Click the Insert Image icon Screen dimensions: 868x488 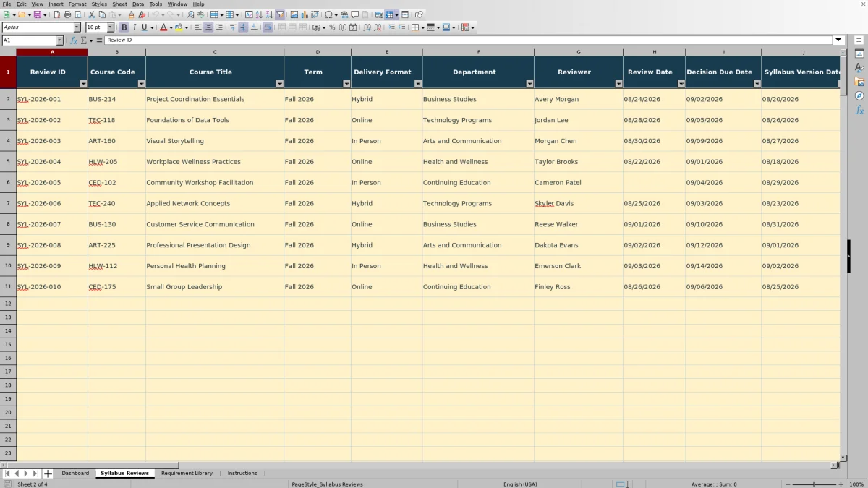coord(294,14)
